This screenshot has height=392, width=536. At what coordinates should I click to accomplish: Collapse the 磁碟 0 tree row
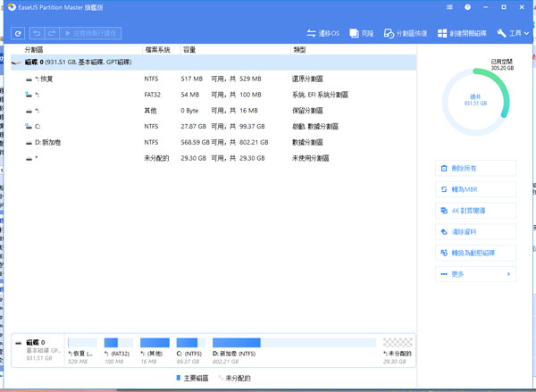[14, 63]
